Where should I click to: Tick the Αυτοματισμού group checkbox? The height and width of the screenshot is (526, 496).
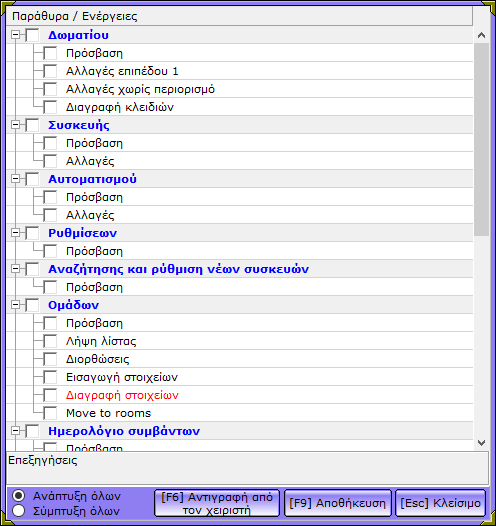point(33,179)
